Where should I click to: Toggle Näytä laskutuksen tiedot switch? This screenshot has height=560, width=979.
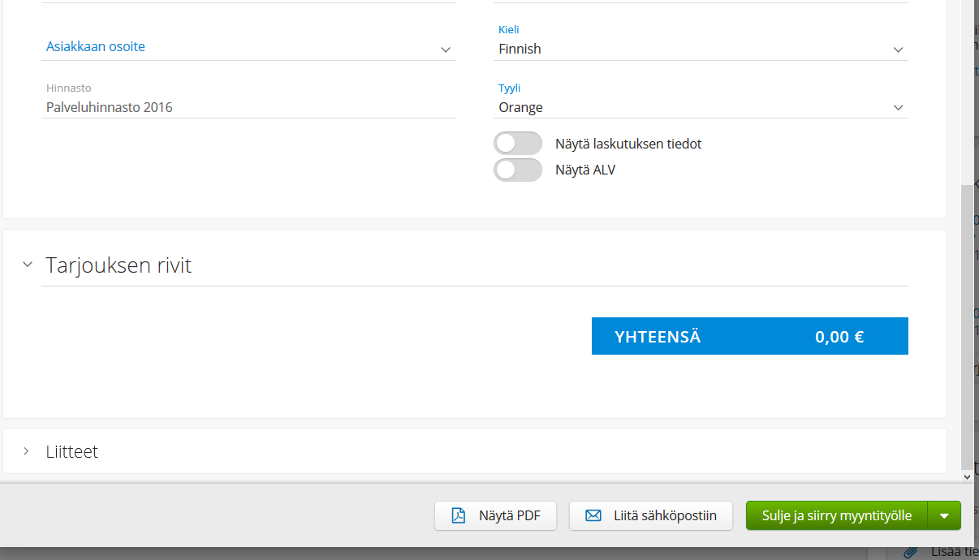tap(518, 144)
